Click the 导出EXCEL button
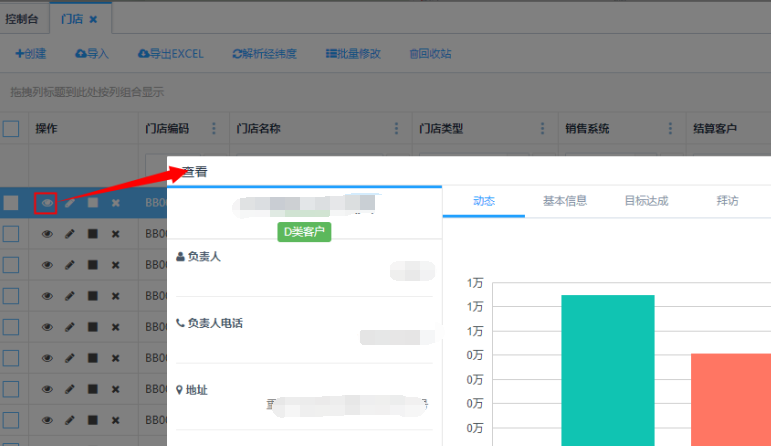This screenshot has width=771, height=446. pos(170,54)
